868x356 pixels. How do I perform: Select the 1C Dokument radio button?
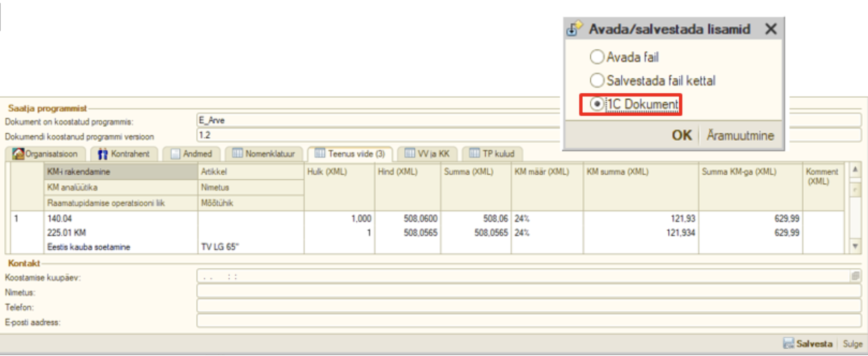[597, 104]
